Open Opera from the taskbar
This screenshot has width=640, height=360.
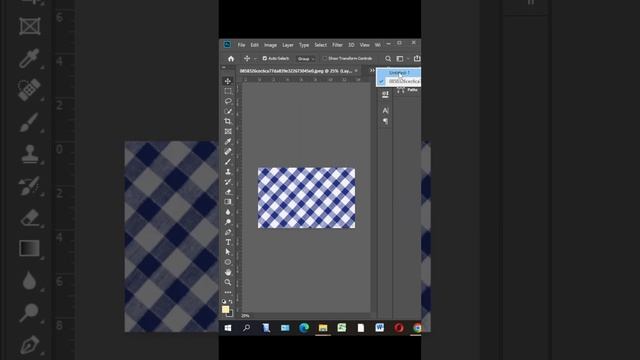[x=399, y=328]
